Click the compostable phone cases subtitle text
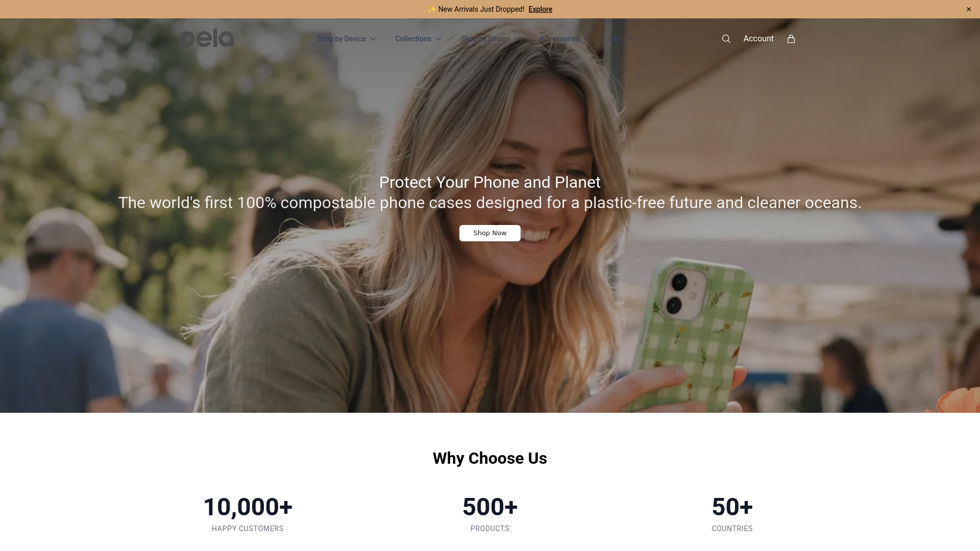980x551 pixels. [489, 203]
